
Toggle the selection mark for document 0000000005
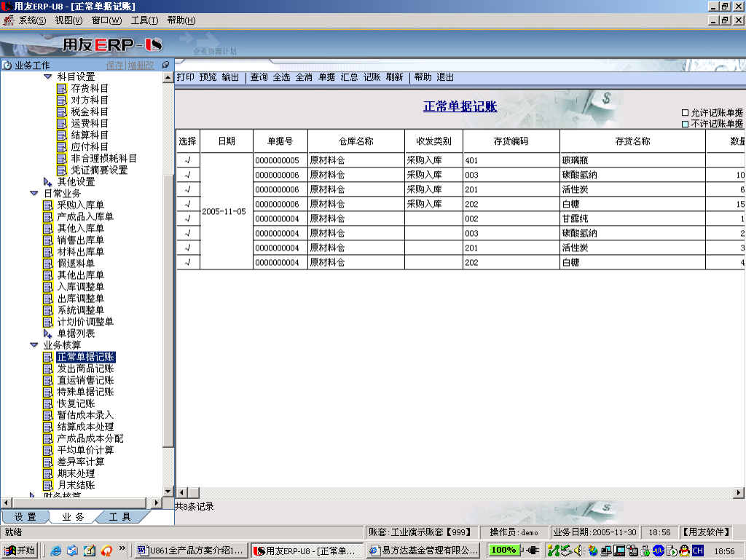point(187,160)
